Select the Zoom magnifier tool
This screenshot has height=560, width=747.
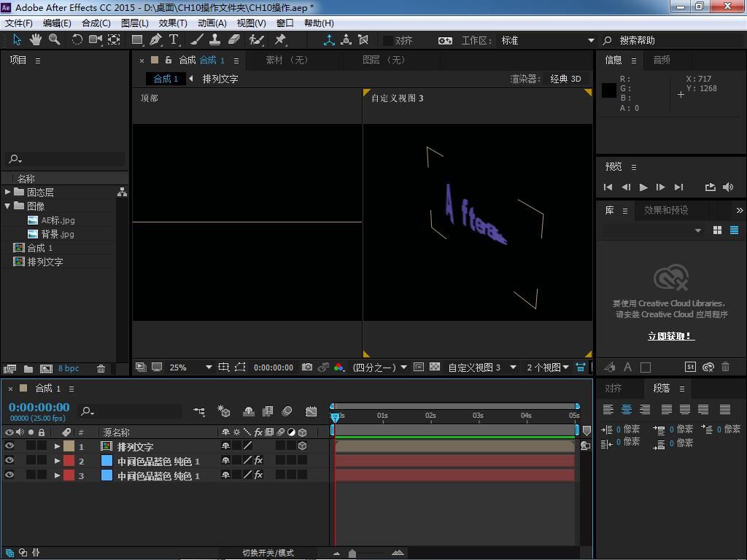pyautogui.click(x=54, y=40)
